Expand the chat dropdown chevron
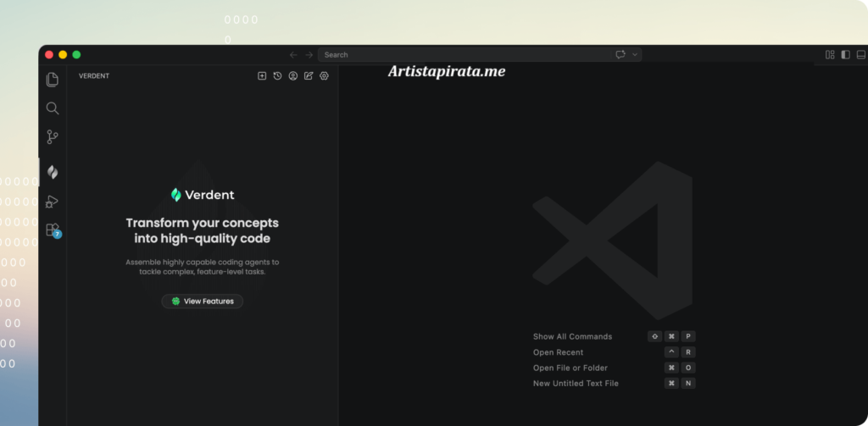This screenshot has width=868, height=426. coord(635,55)
